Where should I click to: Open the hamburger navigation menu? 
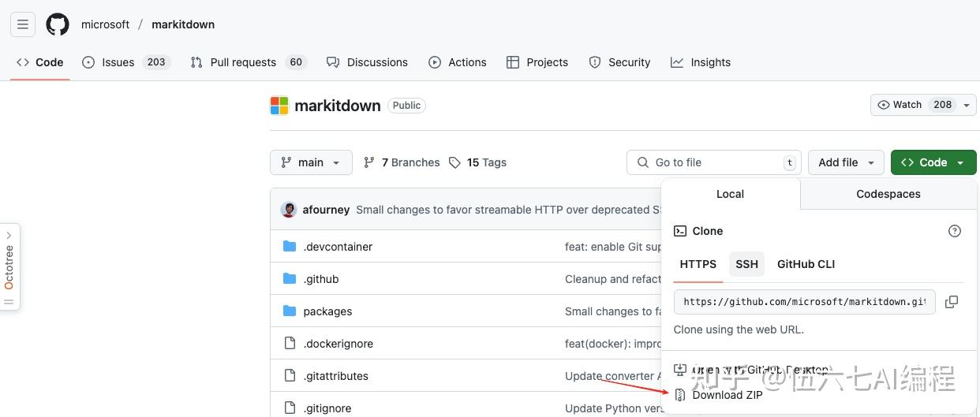(23, 24)
